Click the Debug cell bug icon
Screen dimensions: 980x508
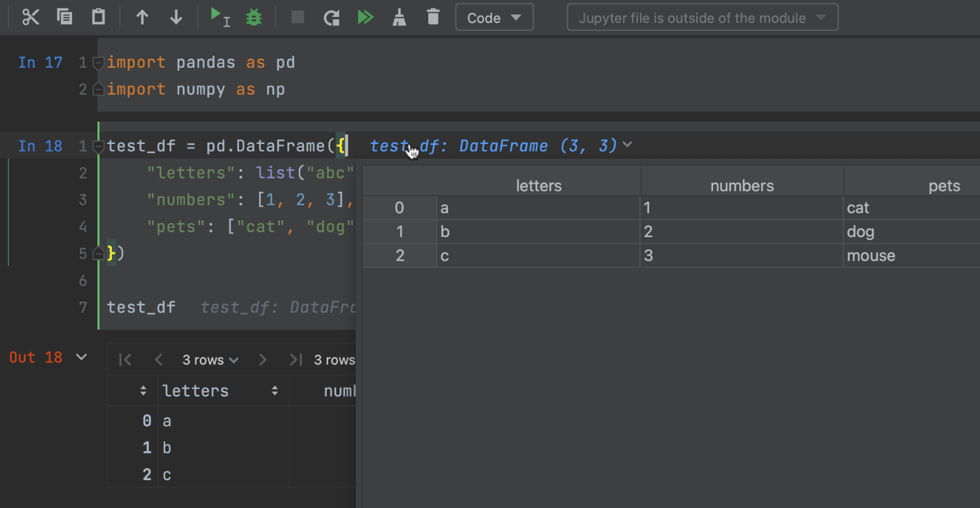coord(254,17)
